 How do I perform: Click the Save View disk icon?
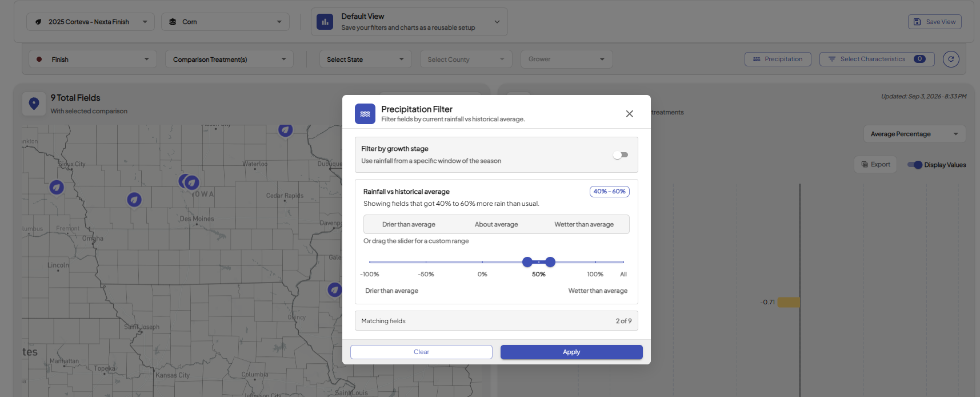[x=917, y=22]
